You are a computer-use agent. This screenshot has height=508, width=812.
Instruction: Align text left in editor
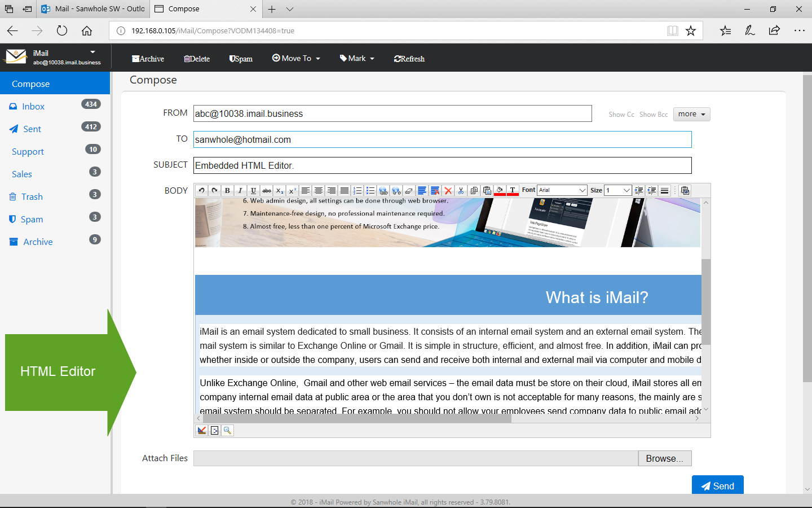click(305, 190)
